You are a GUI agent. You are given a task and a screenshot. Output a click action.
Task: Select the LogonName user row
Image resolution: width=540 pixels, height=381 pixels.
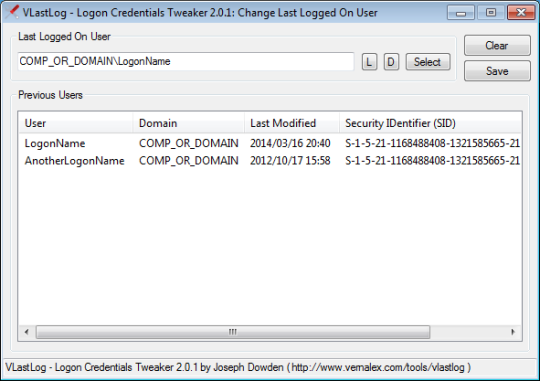[x=270, y=143]
